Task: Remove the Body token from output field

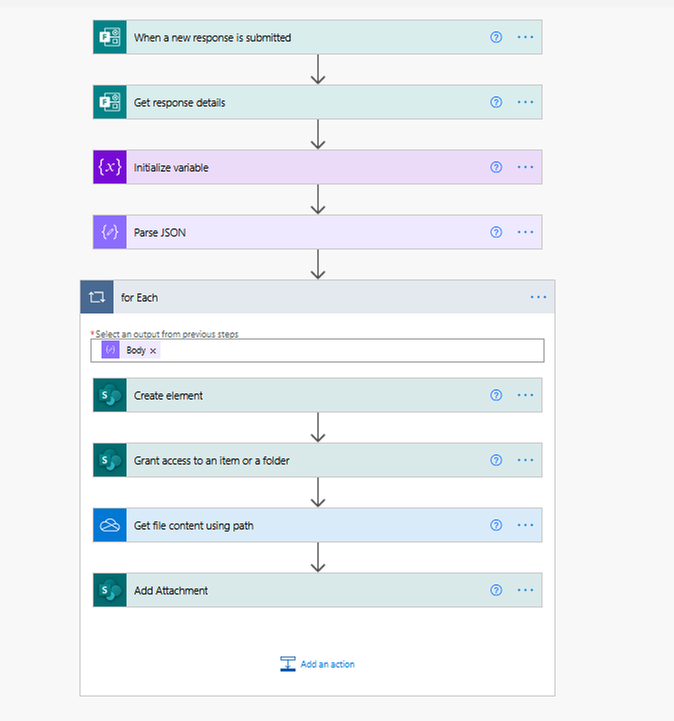Action: [153, 351]
